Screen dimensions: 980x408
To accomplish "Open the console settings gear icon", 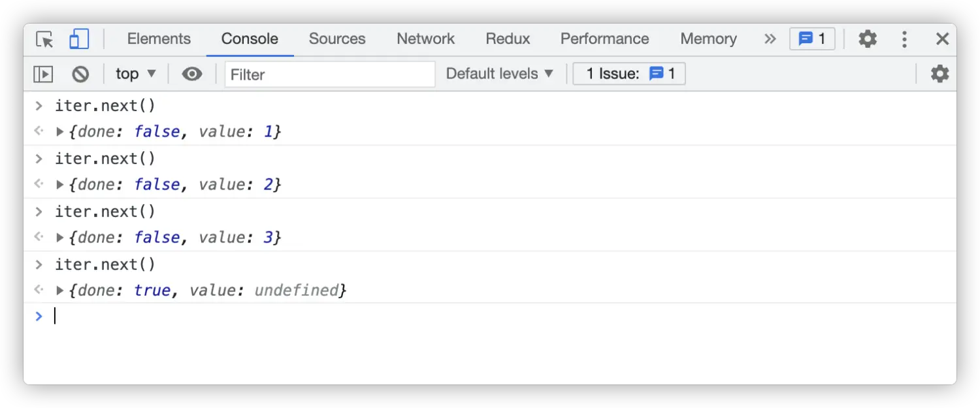I will click(939, 74).
